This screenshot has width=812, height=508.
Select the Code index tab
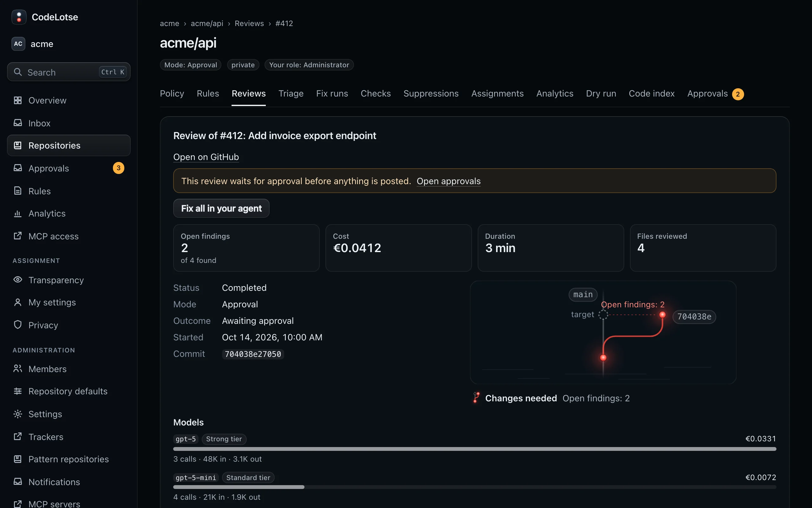651,94
